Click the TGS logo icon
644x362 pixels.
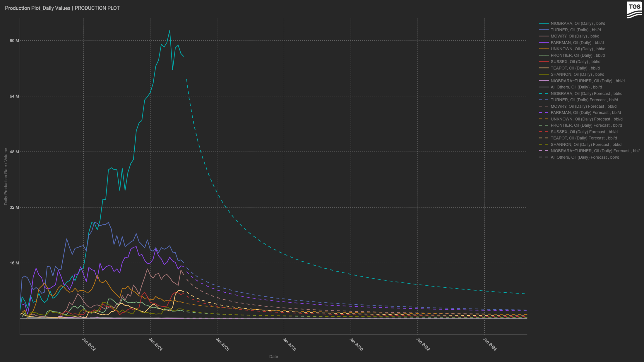(x=634, y=10)
